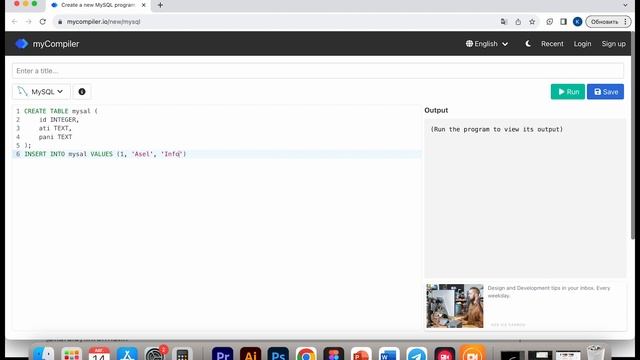Open the browser extension icon

click(550, 22)
